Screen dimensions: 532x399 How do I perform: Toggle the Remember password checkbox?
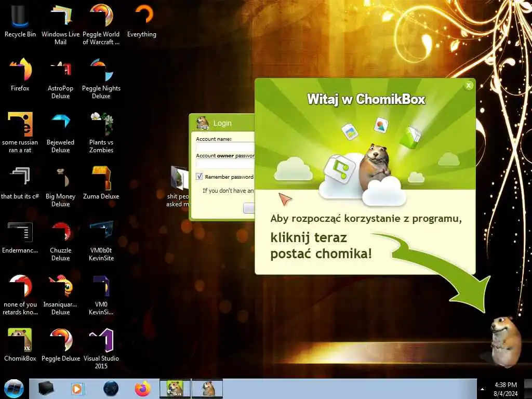pos(199,176)
